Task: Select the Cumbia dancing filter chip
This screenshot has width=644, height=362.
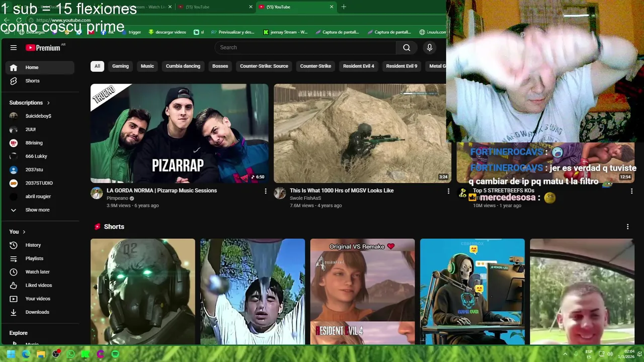Action: tap(183, 66)
